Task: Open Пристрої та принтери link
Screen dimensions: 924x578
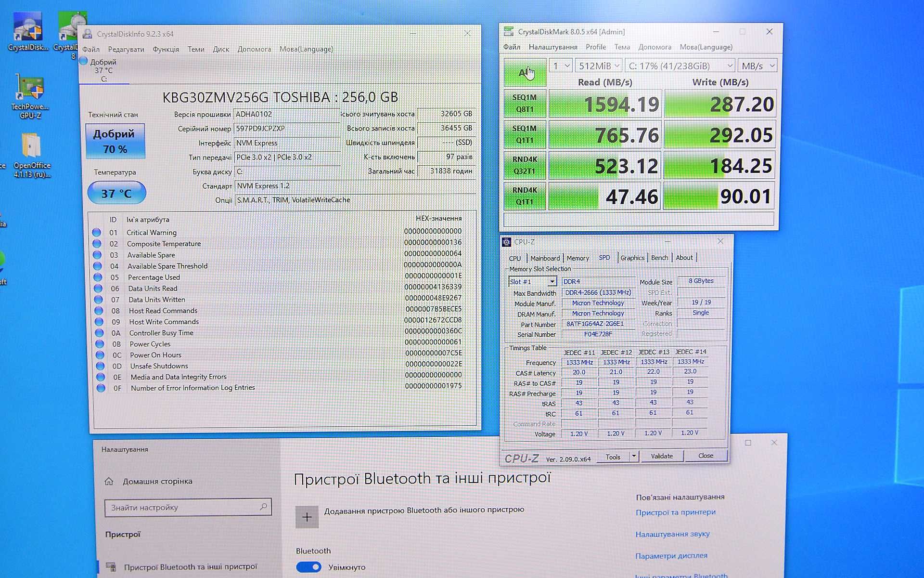Action: point(675,512)
